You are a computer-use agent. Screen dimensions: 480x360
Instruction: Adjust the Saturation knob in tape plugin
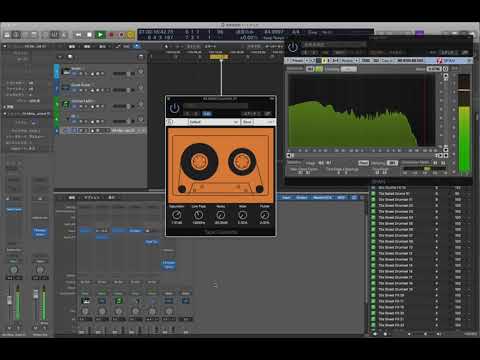[x=177, y=215]
